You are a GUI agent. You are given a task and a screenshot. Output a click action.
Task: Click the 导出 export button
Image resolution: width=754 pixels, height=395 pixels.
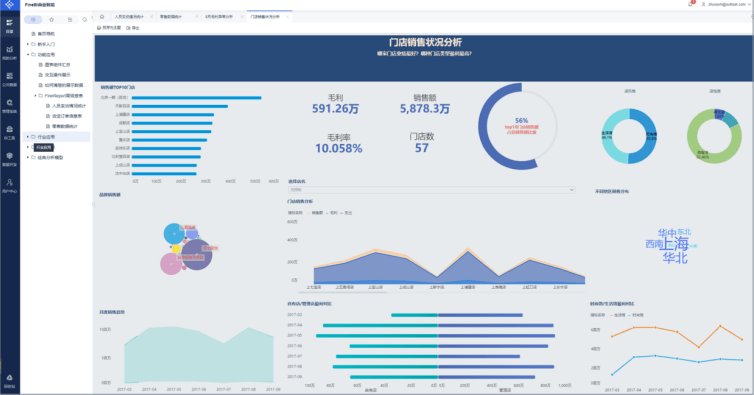(133, 28)
